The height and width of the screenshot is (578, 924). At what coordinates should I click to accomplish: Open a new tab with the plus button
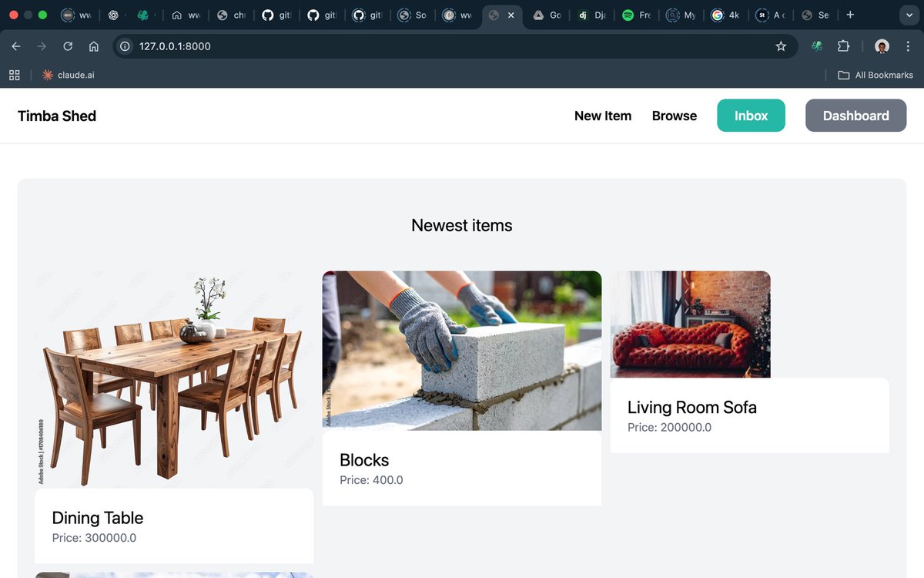(850, 15)
